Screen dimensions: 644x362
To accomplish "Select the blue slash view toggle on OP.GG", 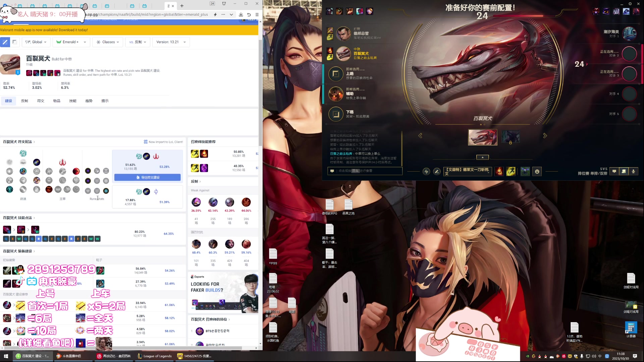I will pos(5,42).
